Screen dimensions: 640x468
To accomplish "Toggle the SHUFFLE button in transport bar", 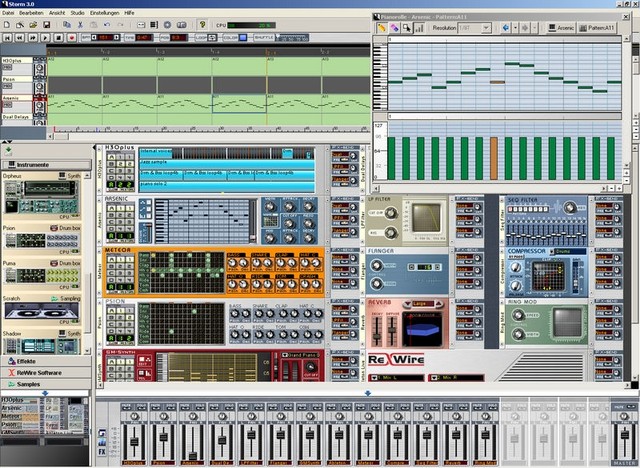I will [264, 38].
